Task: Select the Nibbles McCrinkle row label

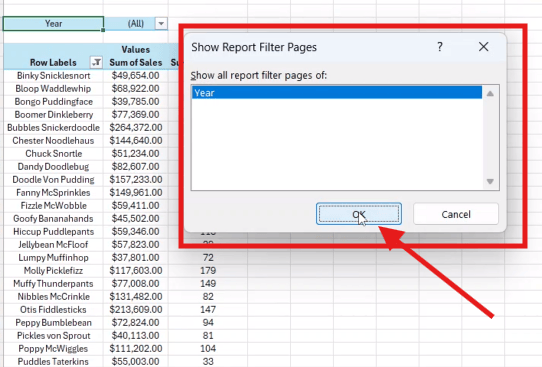Action: [x=53, y=297]
